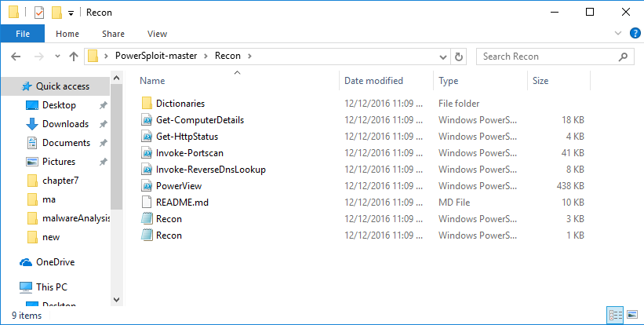The width and height of the screenshot is (644, 325).
Task: Switch to the Home ribbon tab
Action: (x=67, y=34)
